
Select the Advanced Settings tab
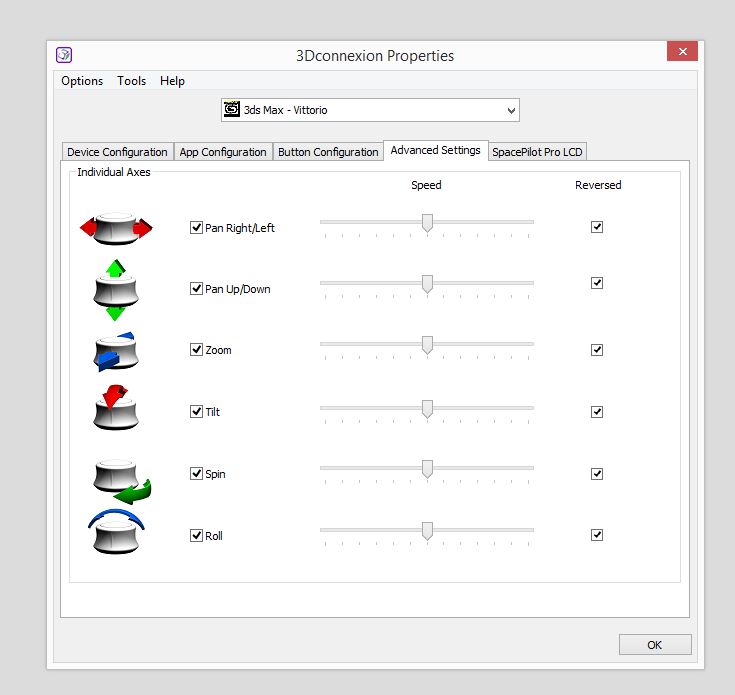pyautogui.click(x=435, y=150)
